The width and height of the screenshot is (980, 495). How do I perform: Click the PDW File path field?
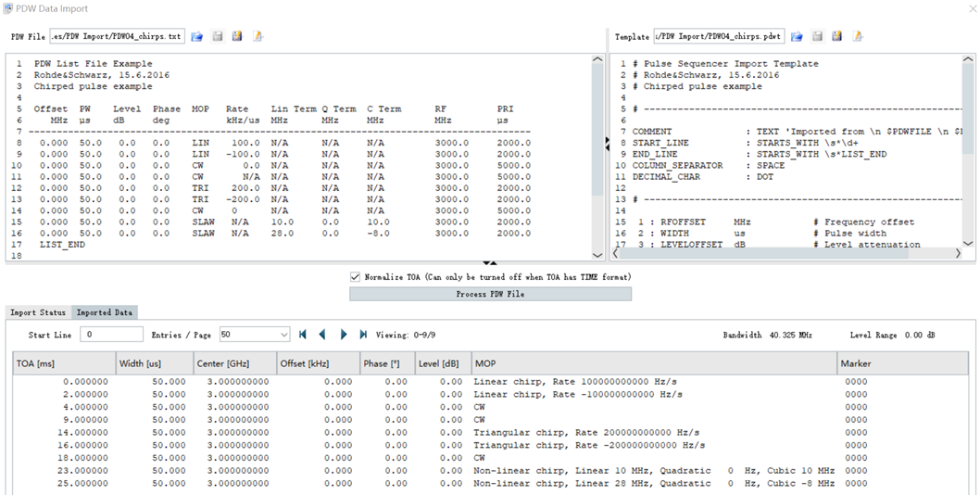(x=117, y=37)
